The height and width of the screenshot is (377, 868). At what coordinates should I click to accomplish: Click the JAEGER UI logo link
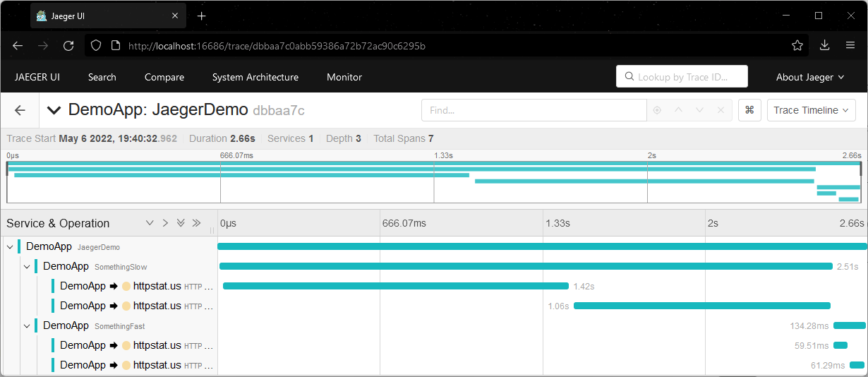(x=37, y=77)
